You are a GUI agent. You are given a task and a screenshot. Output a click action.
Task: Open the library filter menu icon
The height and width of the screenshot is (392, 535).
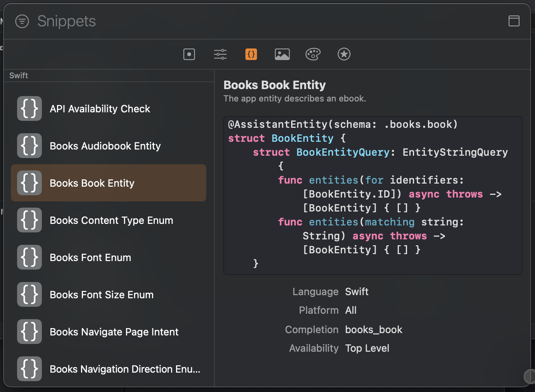(22, 21)
